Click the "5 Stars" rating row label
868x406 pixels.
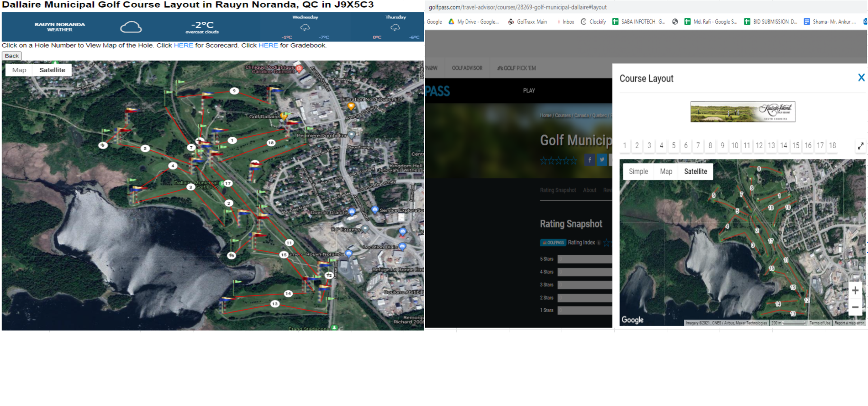click(x=546, y=259)
